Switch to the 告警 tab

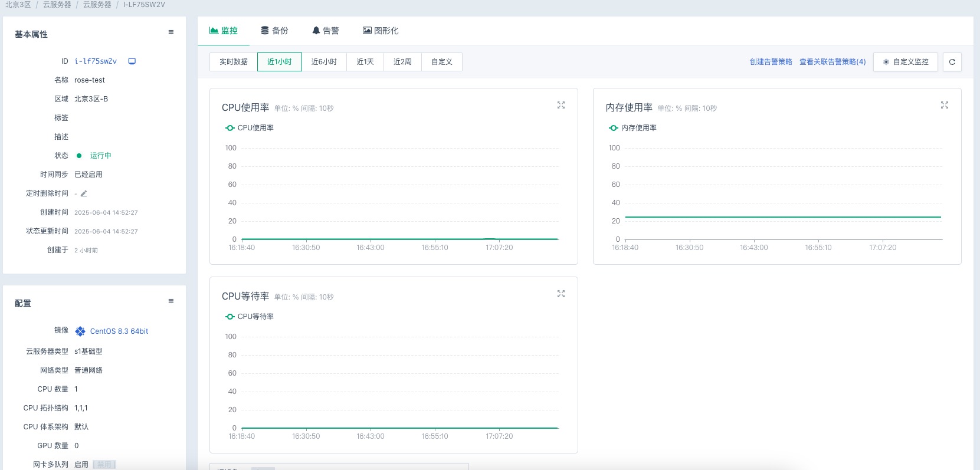click(326, 31)
